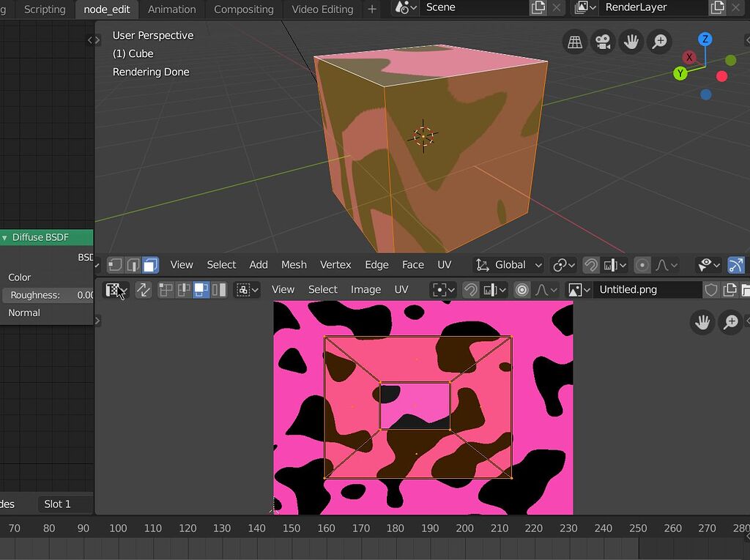Select UV island selection mode
This screenshot has width=750, height=560.
(x=218, y=290)
